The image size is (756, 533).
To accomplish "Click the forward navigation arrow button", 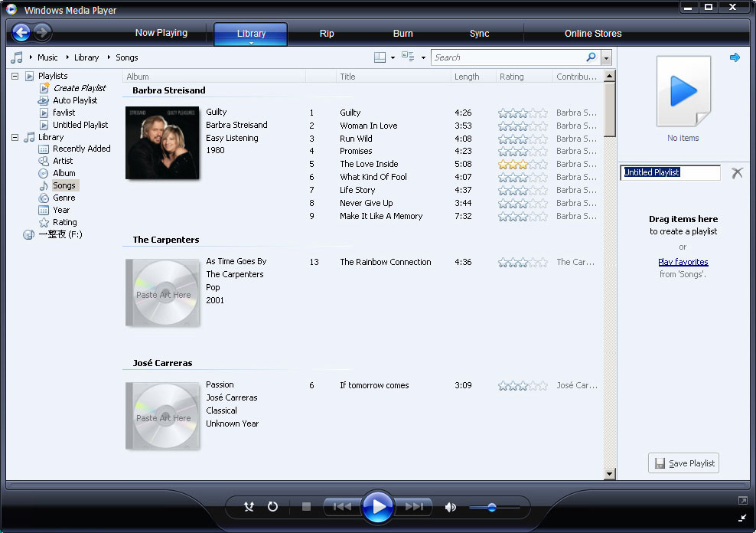I will tap(42, 32).
